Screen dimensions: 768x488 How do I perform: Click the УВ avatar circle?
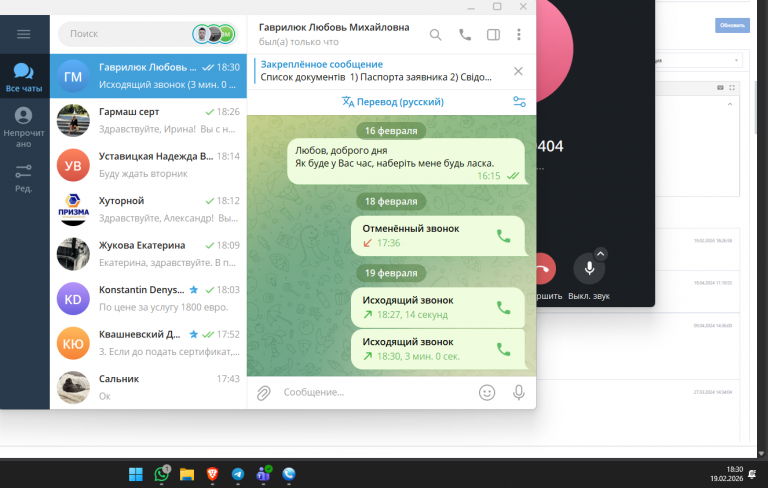tap(73, 165)
